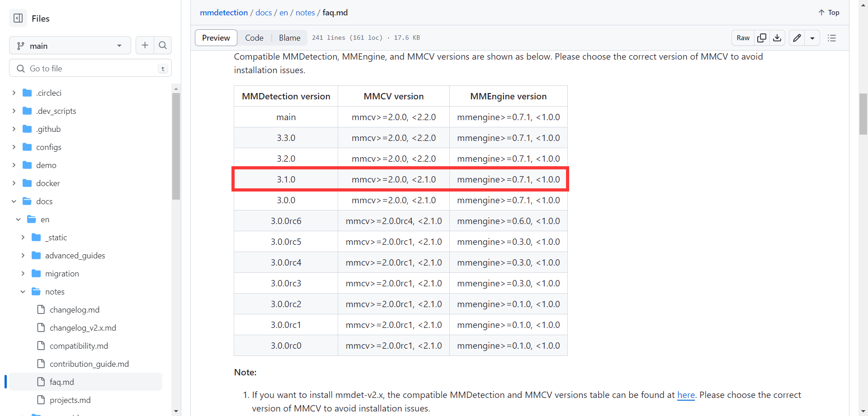Collapse the en folder chevron
Viewport: 868px width, 416px height.
tap(18, 219)
